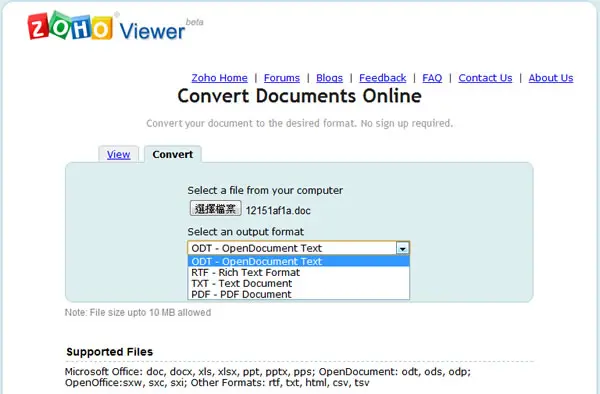This screenshot has height=394, width=600.
Task: Click the Feedback link
Action: pyautogui.click(x=382, y=78)
